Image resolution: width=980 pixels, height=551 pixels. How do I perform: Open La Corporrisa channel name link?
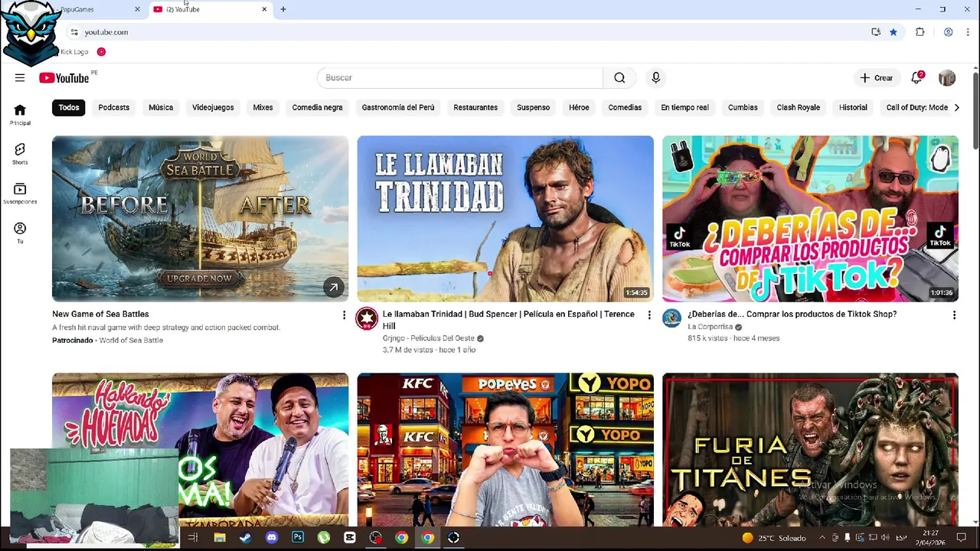(x=710, y=327)
